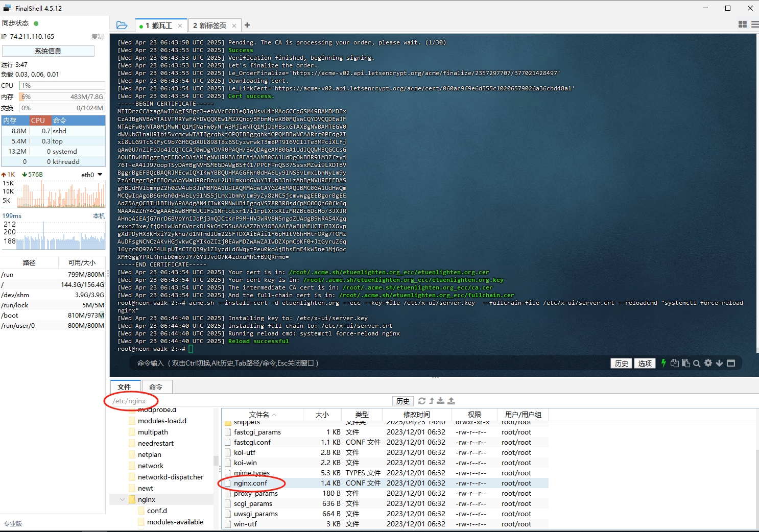
Task: Go up to parent directory
Action: [432, 401]
